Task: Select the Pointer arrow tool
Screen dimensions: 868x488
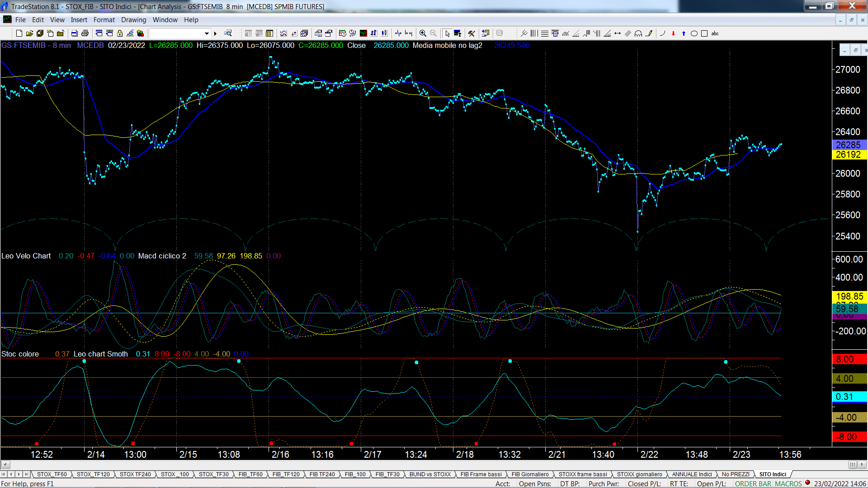Action: [447, 33]
